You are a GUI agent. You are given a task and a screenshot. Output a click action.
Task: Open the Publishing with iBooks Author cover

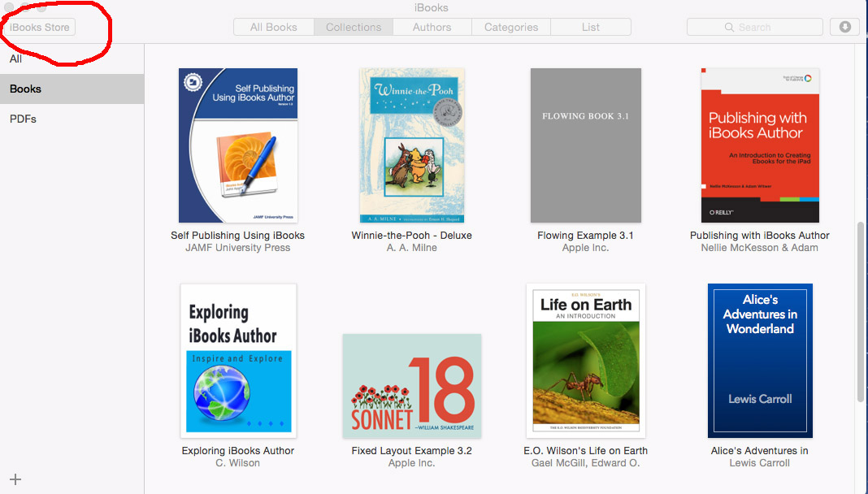(760, 145)
